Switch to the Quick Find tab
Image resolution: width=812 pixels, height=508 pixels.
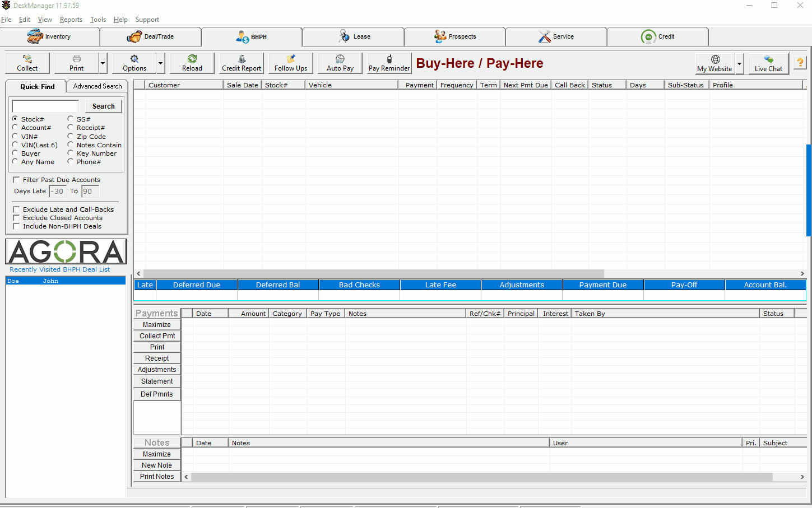click(x=37, y=86)
